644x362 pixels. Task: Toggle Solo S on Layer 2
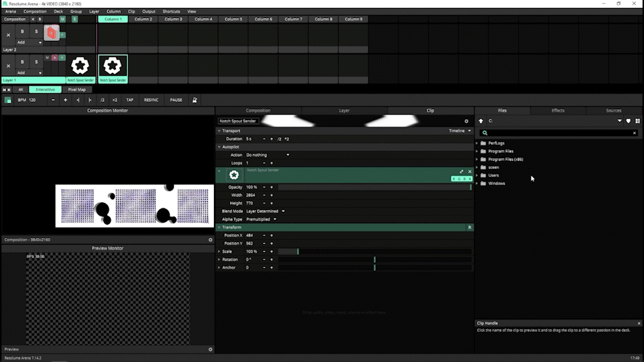point(36,32)
